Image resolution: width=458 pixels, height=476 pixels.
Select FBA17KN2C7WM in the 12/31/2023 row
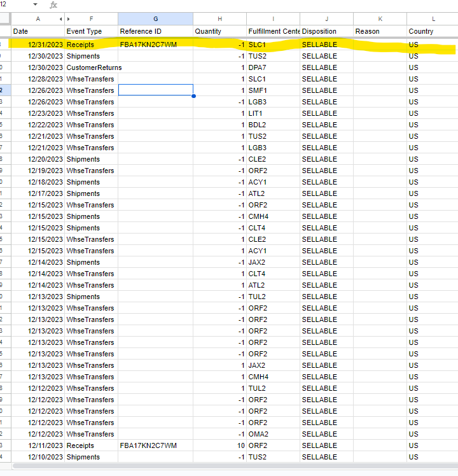click(155, 45)
